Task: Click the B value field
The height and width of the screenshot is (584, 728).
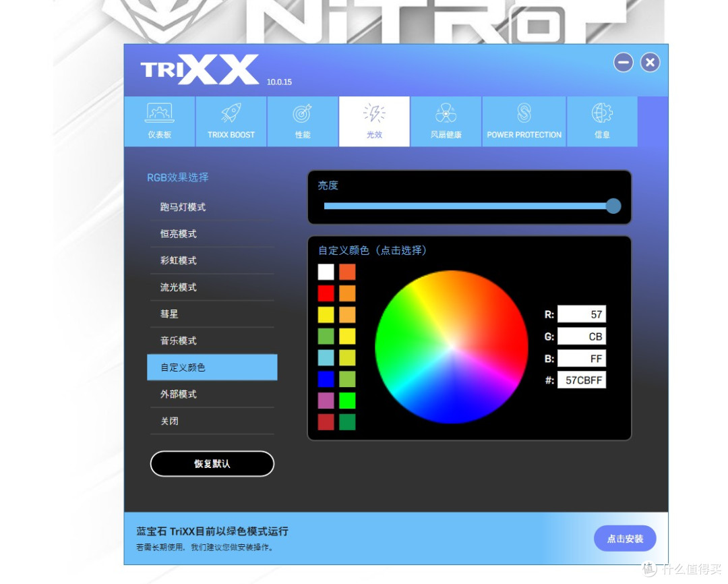Action: (582, 358)
